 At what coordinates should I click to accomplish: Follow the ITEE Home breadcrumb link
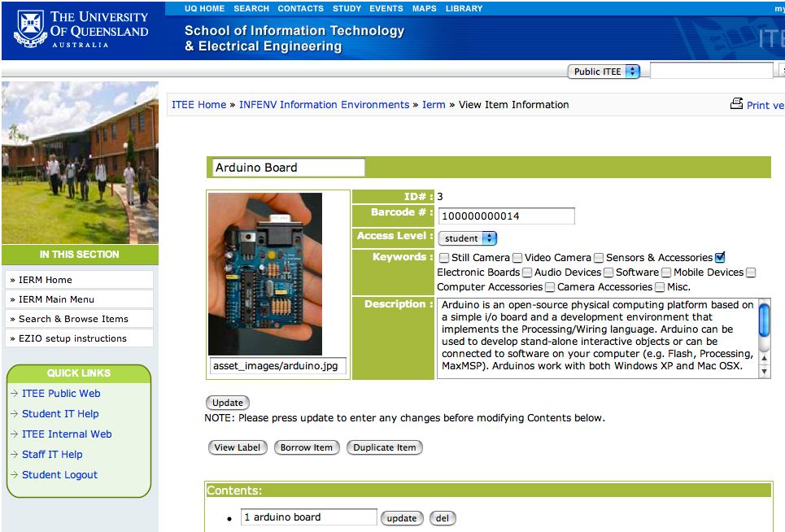coord(198,105)
